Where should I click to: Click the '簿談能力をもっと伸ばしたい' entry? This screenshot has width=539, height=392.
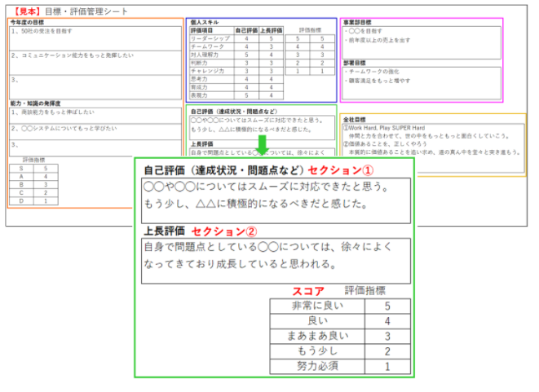[x=54, y=114]
